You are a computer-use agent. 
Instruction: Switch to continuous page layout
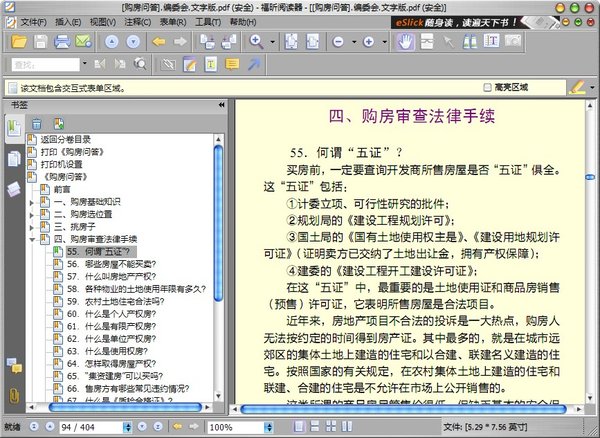[315, 426]
